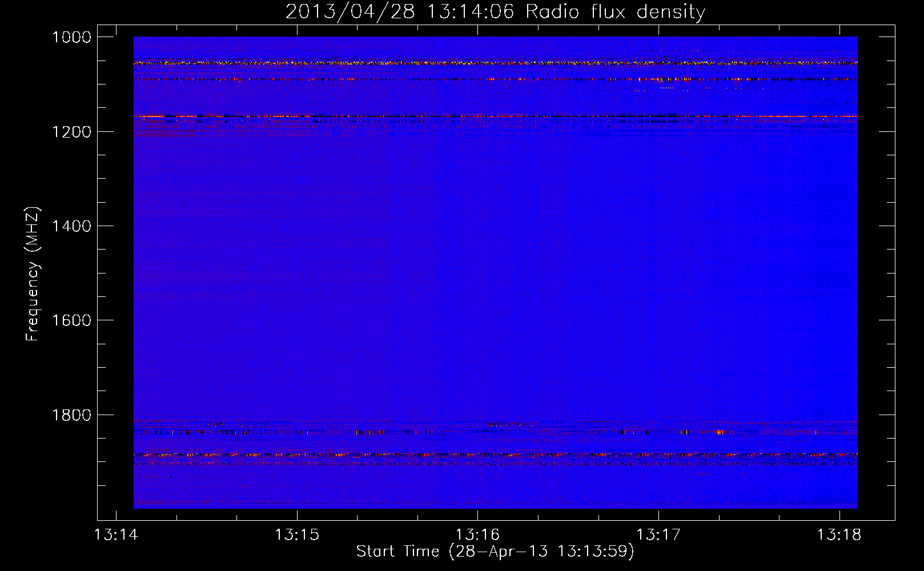
Task: Click the 1800 frequency tick label
Action: click(x=71, y=415)
